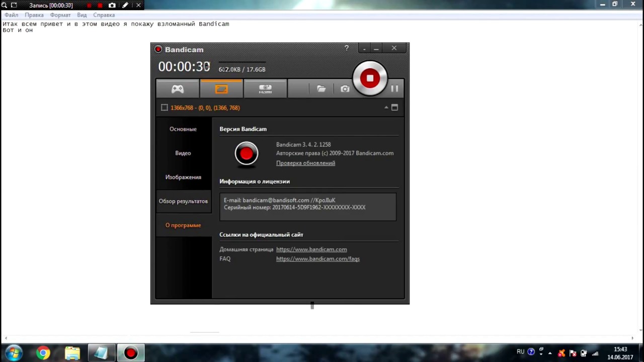Click area selection icon on recording bar

pos(14,5)
